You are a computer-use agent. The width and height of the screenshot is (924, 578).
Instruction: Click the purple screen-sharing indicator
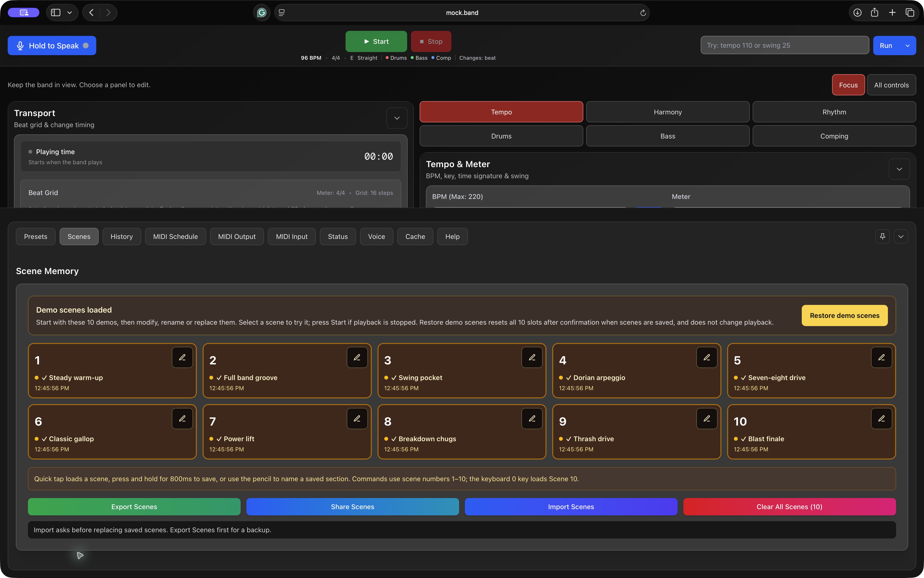click(x=24, y=13)
